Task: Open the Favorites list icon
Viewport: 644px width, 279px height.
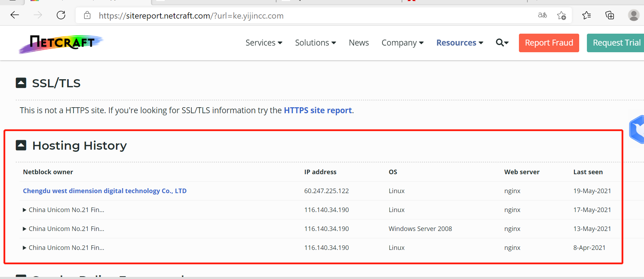Action: [587, 15]
